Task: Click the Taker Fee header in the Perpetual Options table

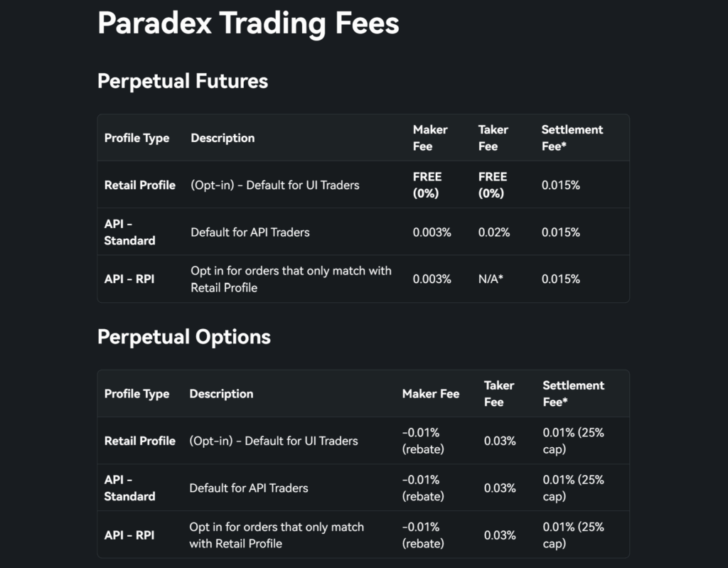Action: coord(499,394)
